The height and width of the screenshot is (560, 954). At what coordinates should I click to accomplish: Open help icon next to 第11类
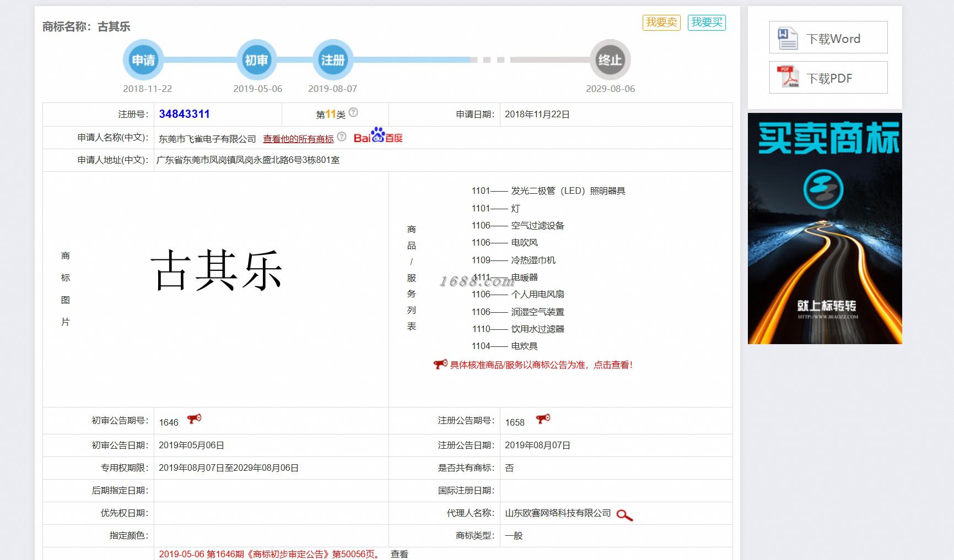(353, 112)
